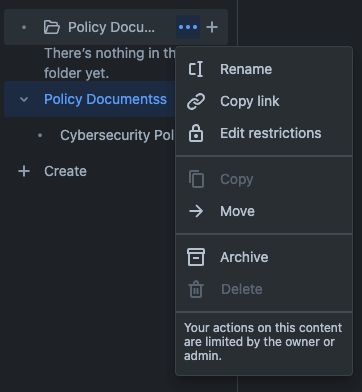Screen dimensions: 362x392
Task: Select the disabled Delete menu entry
Action: pos(264,289)
